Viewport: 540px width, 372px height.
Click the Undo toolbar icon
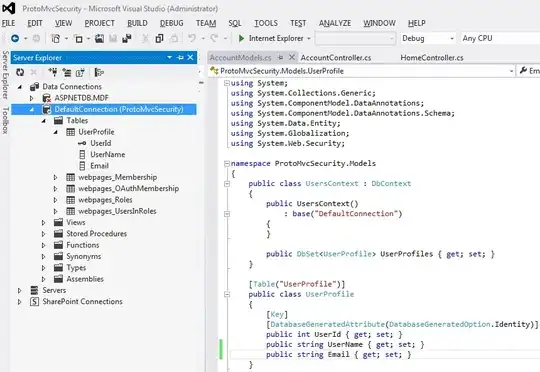coord(192,38)
